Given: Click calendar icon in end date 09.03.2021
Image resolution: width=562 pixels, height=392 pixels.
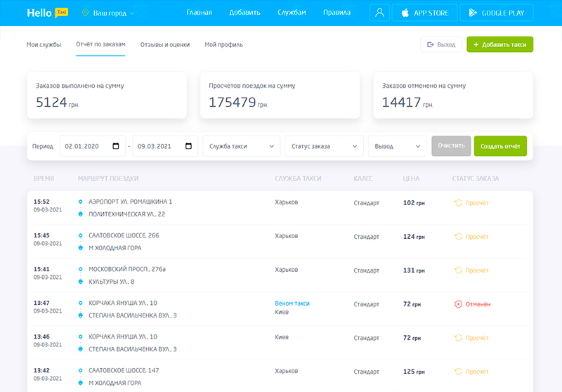Looking at the screenshot, I should pos(188,146).
